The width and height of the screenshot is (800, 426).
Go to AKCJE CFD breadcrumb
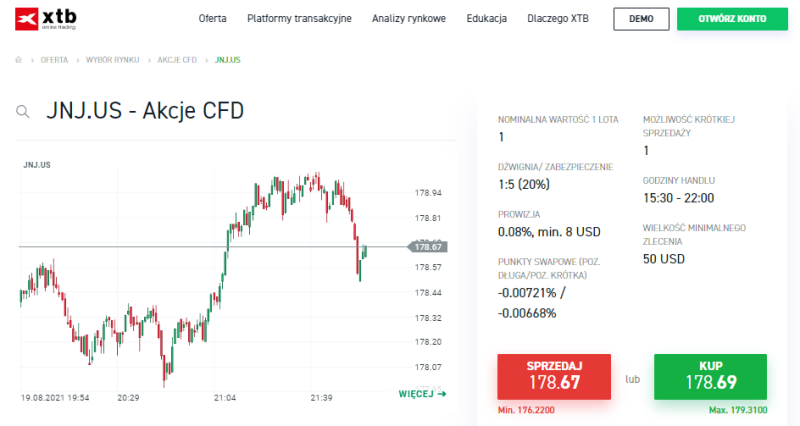click(177, 60)
